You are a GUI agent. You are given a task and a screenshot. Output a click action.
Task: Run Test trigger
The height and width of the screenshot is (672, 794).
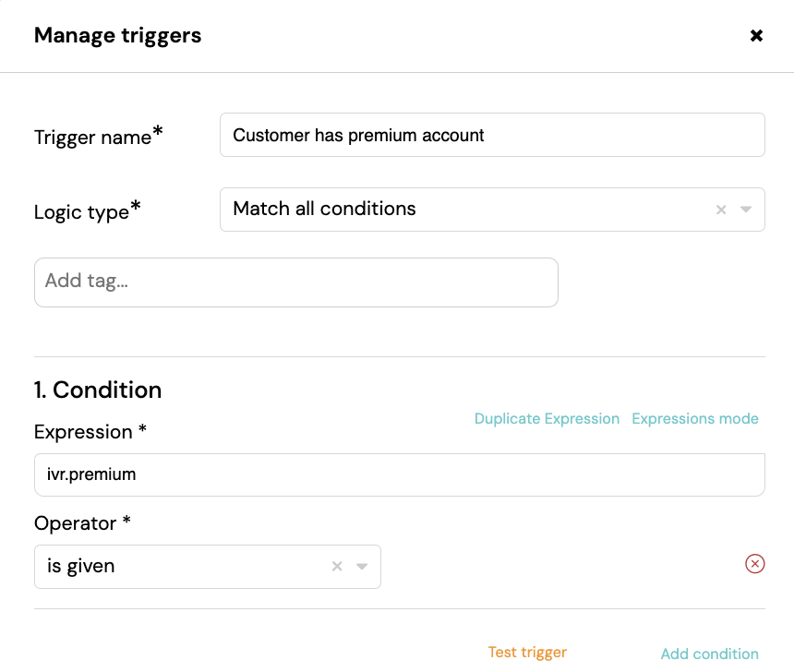527,653
